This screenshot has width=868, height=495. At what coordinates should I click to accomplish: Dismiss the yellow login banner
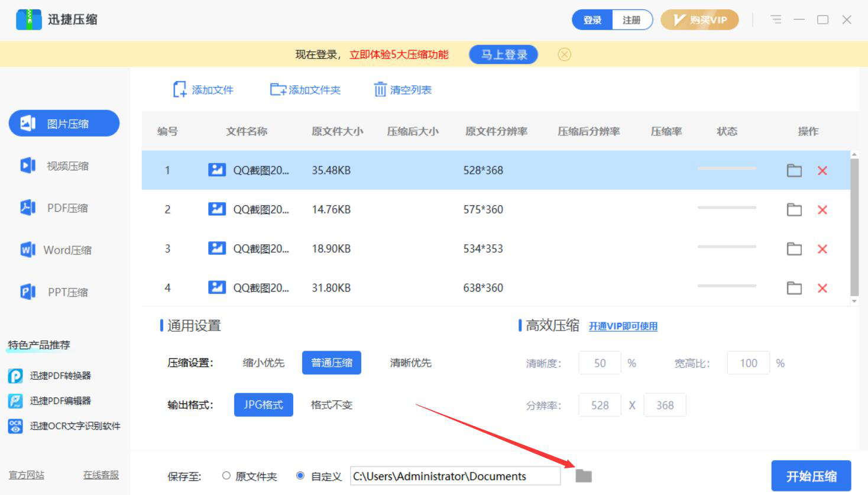coord(564,54)
